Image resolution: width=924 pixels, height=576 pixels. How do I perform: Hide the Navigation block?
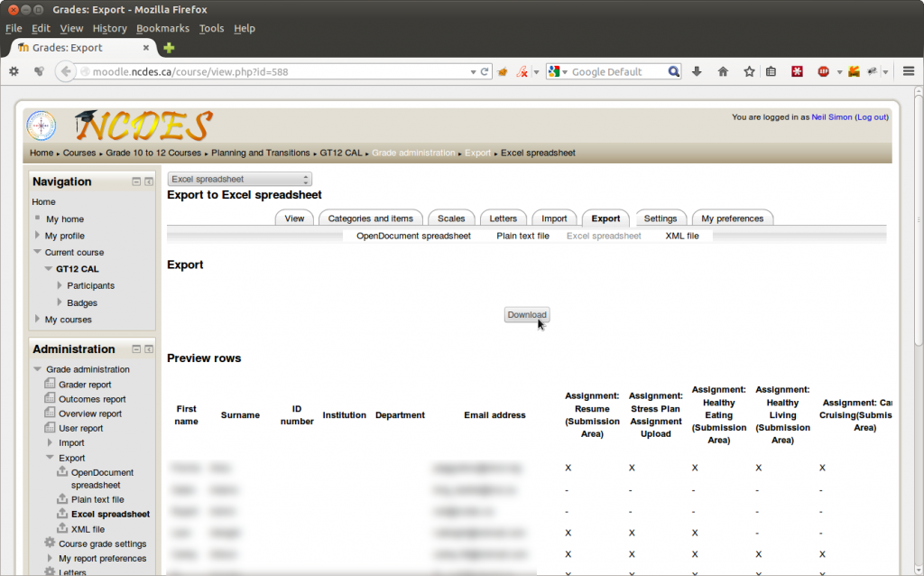136,181
